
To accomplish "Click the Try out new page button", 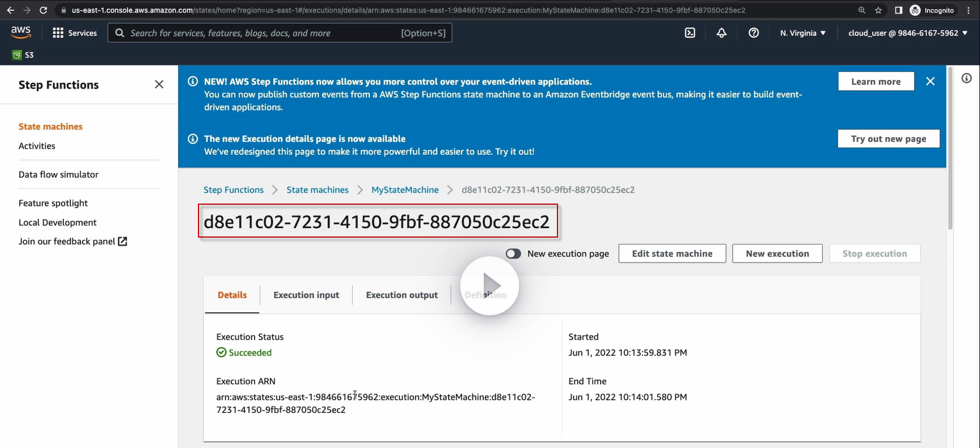I will [x=889, y=139].
